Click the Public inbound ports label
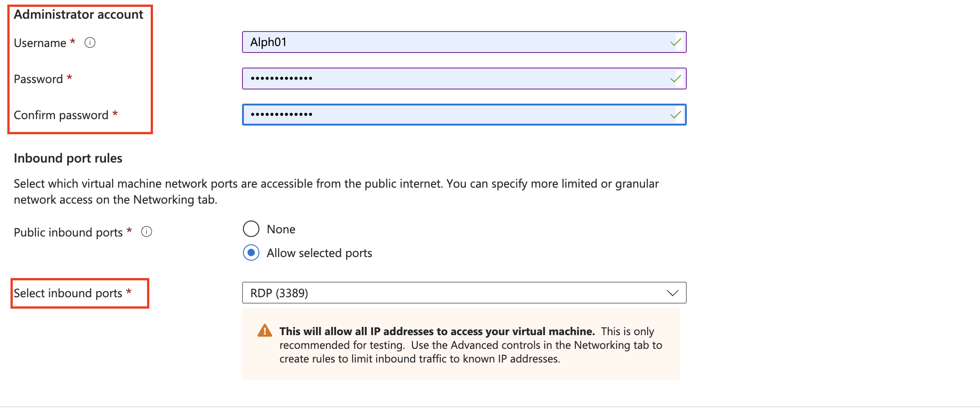Screen dimensions: 980x410 (68, 232)
